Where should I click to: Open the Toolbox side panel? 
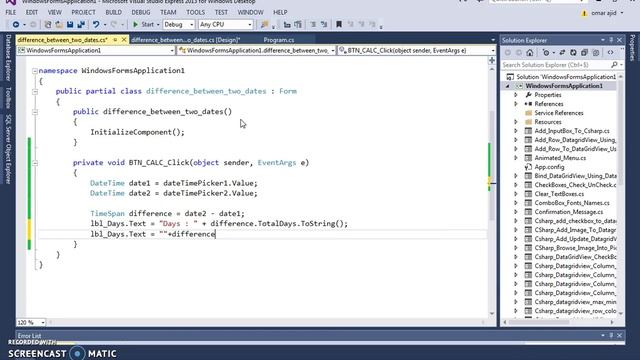8,97
